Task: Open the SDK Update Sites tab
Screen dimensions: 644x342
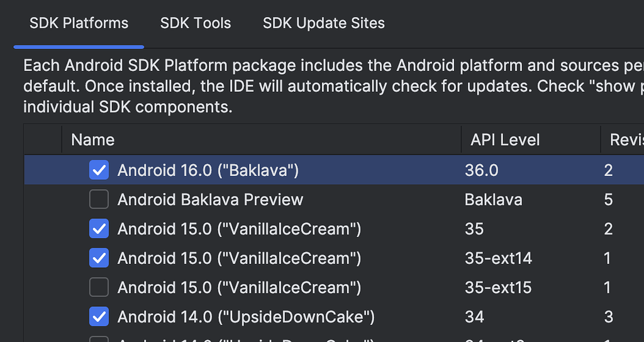Action: (x=323, y=23)
